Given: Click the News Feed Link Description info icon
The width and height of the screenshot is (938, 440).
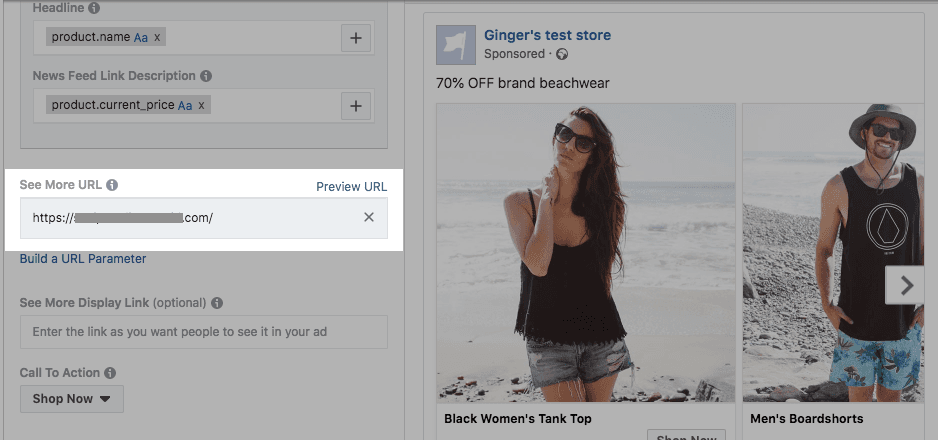Looking at the screenshot, I should click(x=206, y=76).
